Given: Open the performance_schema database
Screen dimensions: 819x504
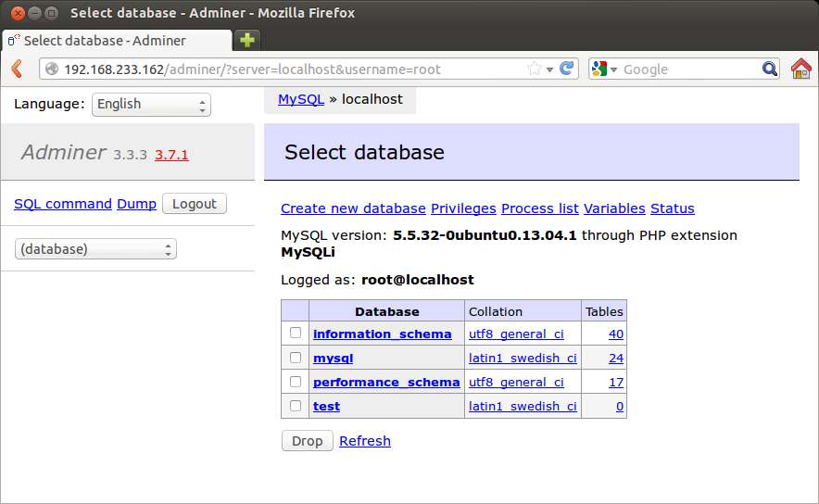Looking at the screenshot, I should [x=386, y=383].
